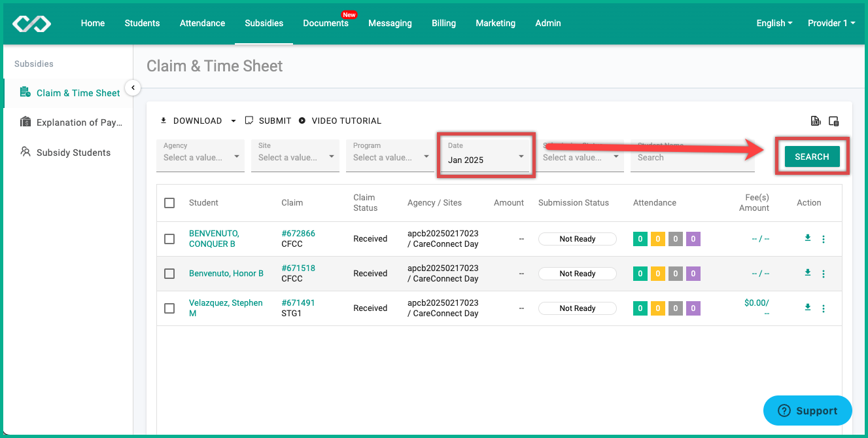The image size is (868, 438).
Task: Click the Explanation of Payment sidebar icon
Action: point(25,122)
